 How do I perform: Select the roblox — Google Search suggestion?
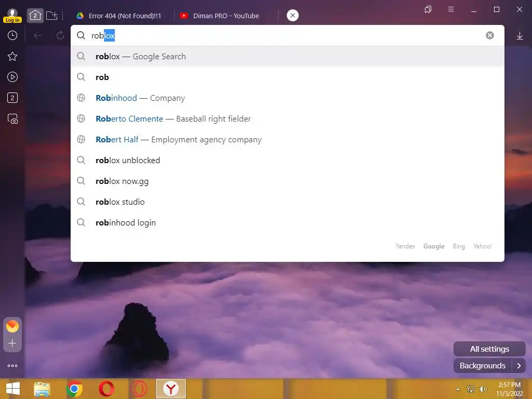(x=287, y=56)
